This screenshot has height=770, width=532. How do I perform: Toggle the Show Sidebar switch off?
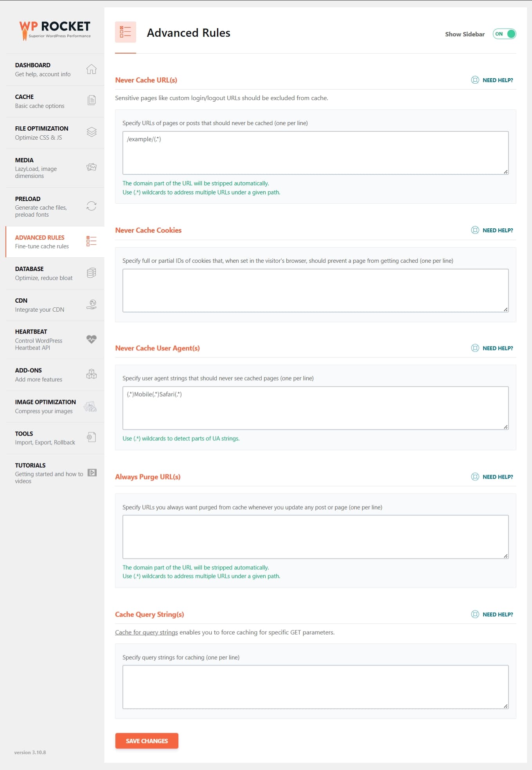tap(504, 34)
